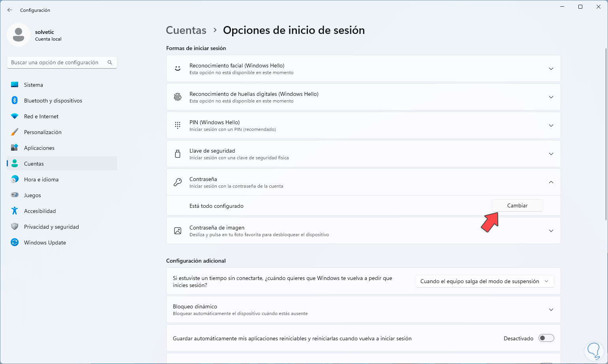Click the Contraseña de imagen row title
This screenshot has width=608, height=364.
(x=217, y=228)
